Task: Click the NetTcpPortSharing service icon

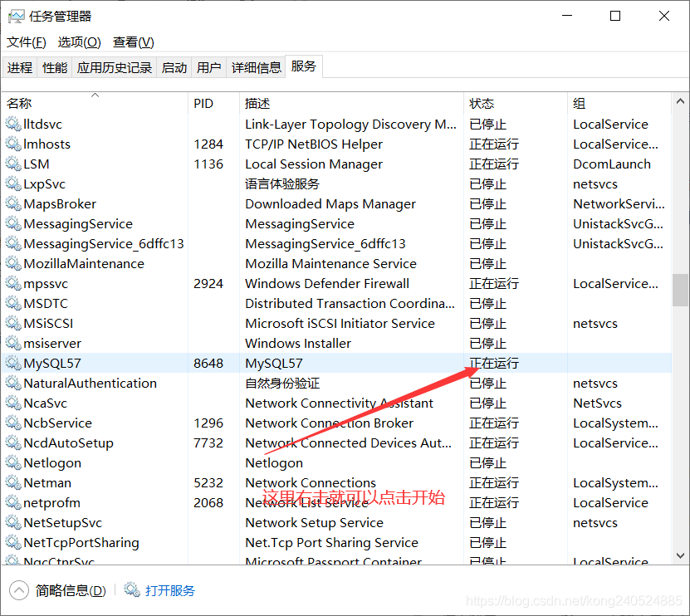Action: click(x=13, y=542)
